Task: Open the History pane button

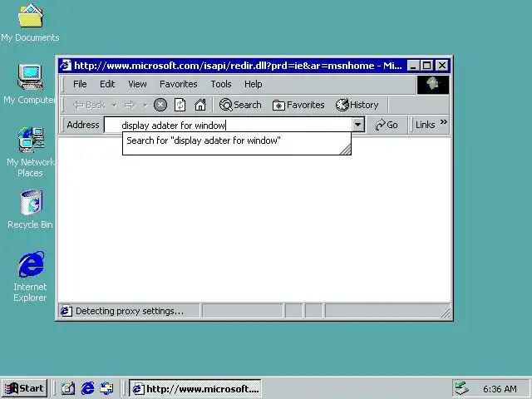Action: tap(357, 105)
